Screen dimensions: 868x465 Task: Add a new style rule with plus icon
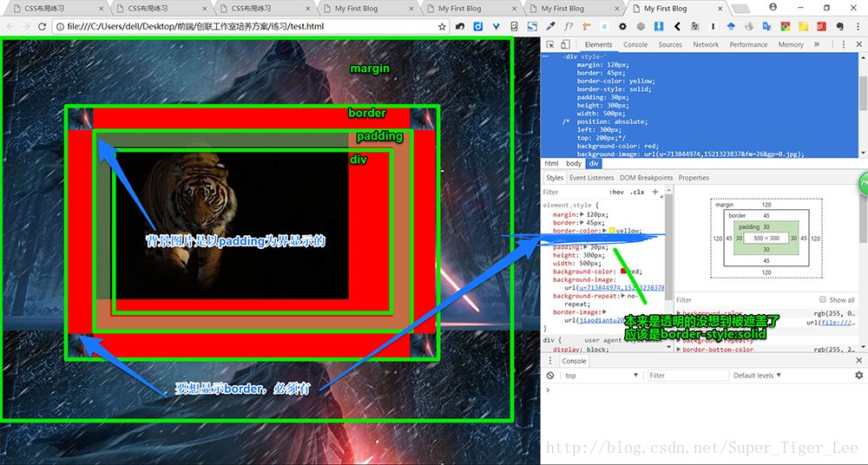click(x=655, y=192)
